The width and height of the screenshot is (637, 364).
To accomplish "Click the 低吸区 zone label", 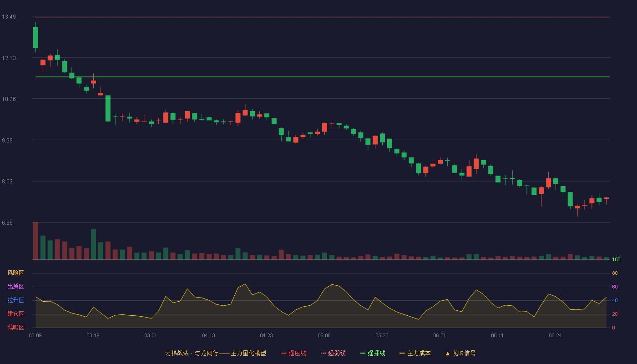I will click(15, 327).
